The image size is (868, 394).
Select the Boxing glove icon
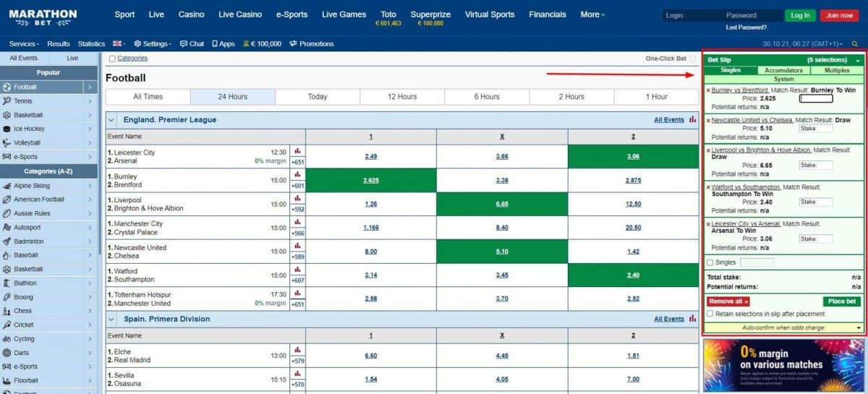[x=7, y=297]
